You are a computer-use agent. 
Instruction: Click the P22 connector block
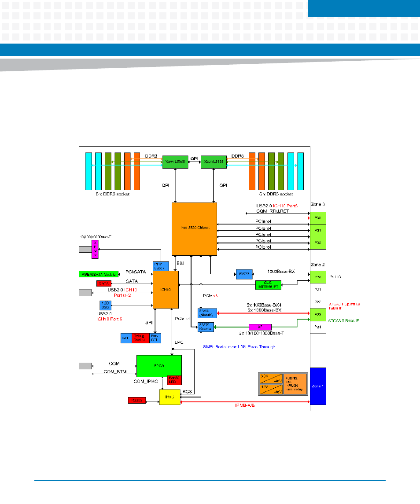point(318,302)
